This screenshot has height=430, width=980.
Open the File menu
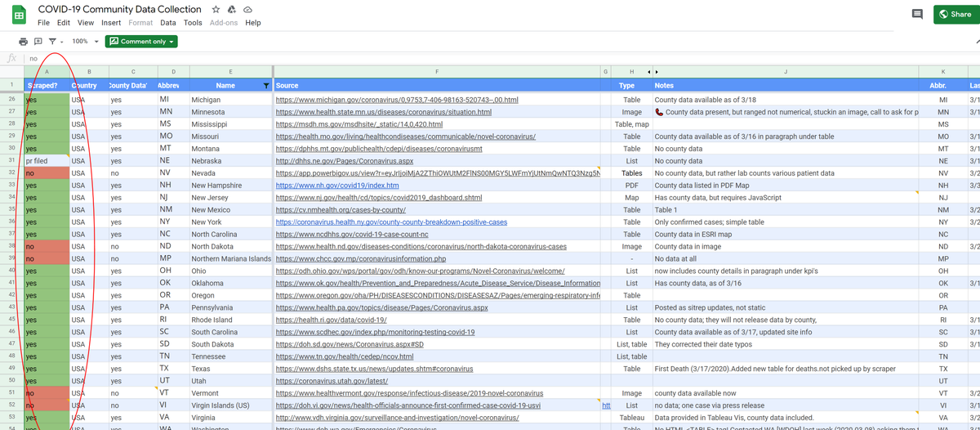(x=44, y=23)
